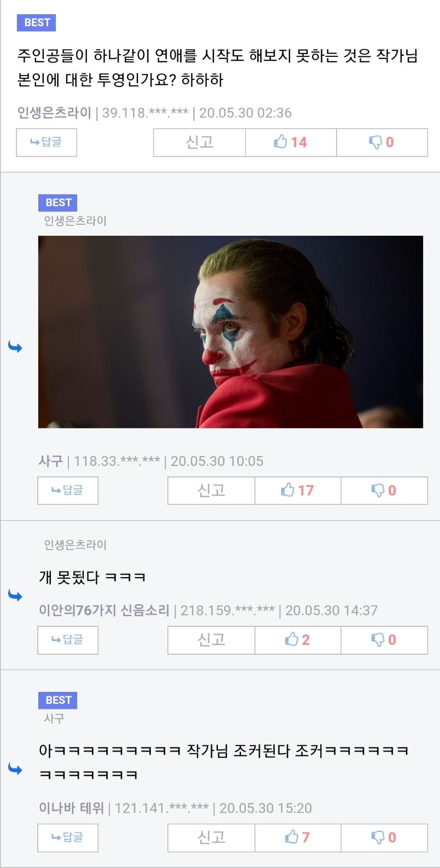Dislike the top comment by 인생은츠라이
The height and width of the screenshot is (868, 440).
click(382, 142)
